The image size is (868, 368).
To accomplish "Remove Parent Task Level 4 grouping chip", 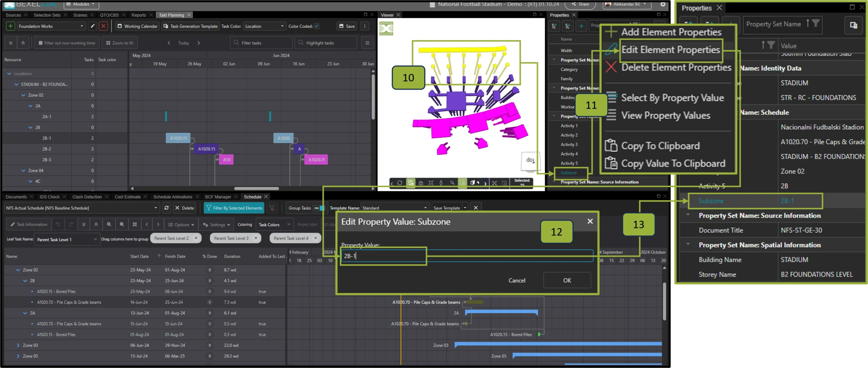I will click(x=316, y=238).
